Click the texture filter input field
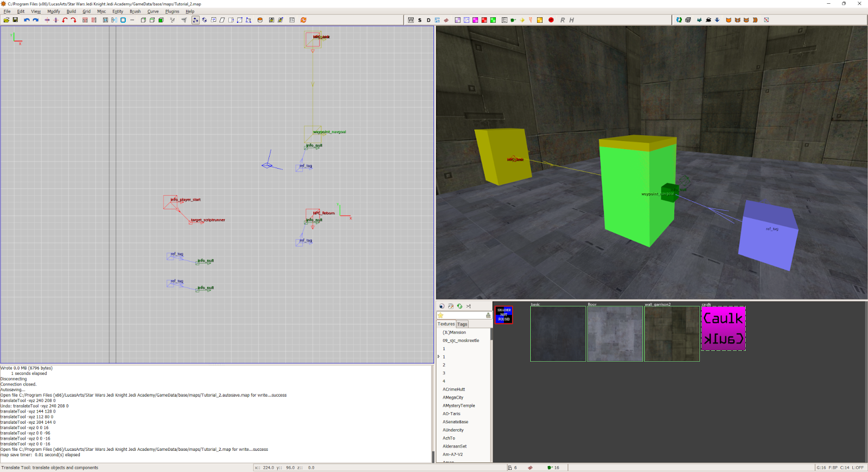This screenshot has height=472, width=868. (464, 315)
